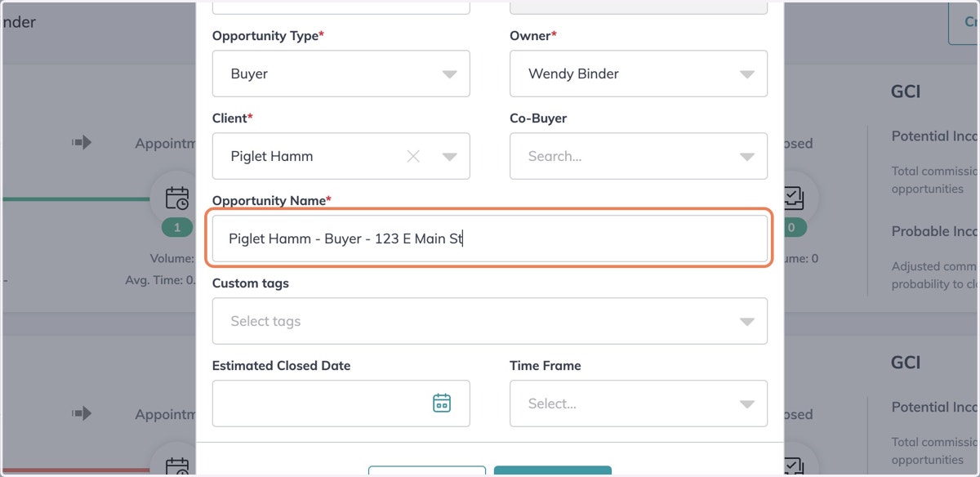The height and width of the screenshot is (477, 980).
Task: Click the green badge showing 0
Action: click(791, 228)
